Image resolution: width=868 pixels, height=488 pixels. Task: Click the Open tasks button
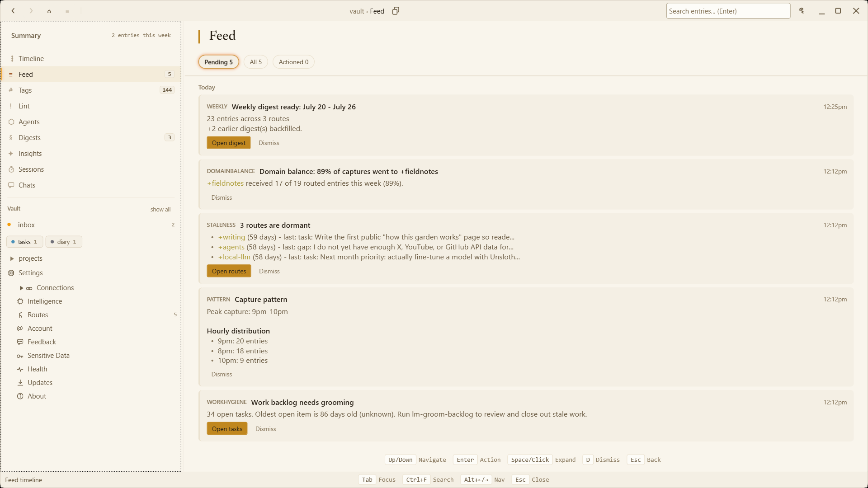[x=227, y=429]
